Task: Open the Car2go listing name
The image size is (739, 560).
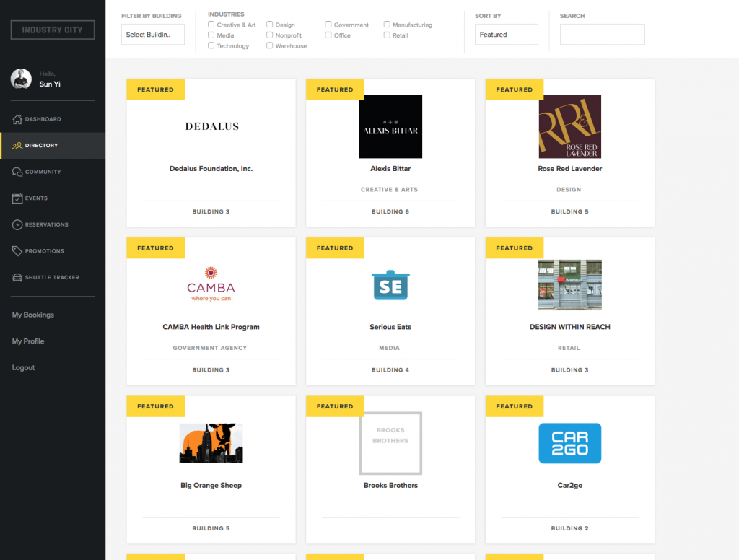Action: [x=570, y=486]
